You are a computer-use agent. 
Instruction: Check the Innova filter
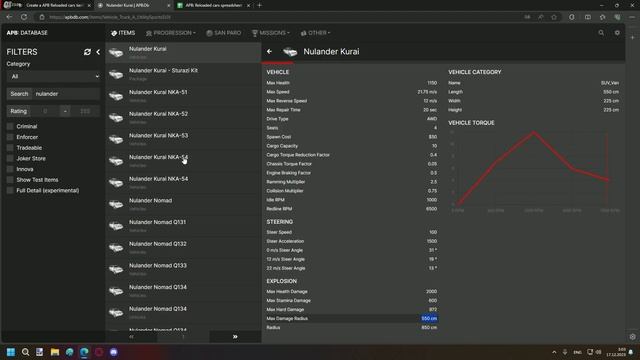[10, 169]
